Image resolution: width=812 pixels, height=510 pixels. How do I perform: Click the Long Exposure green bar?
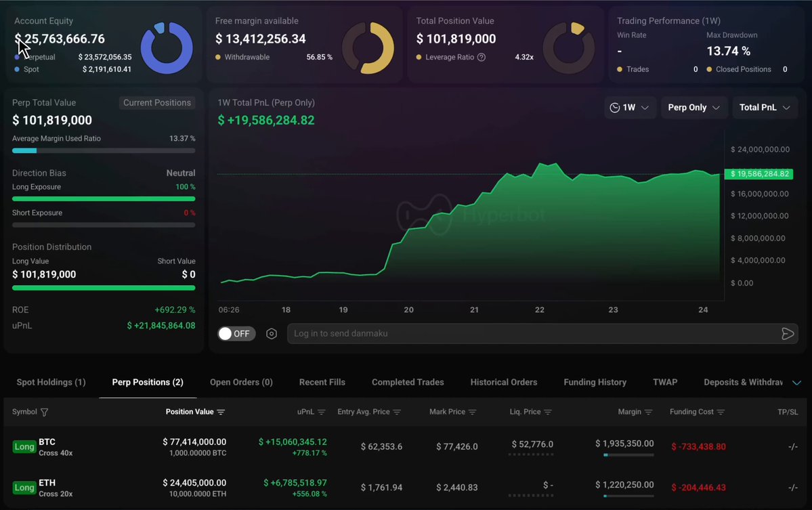[104, 199]
